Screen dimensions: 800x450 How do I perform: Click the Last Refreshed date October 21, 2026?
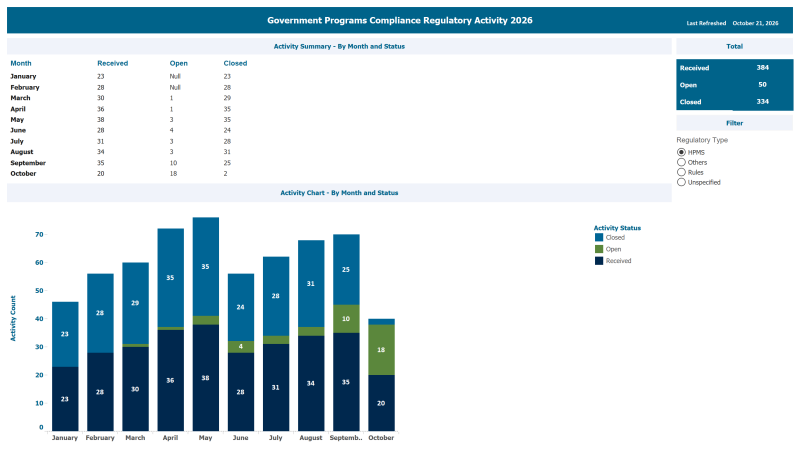(756, 23)
